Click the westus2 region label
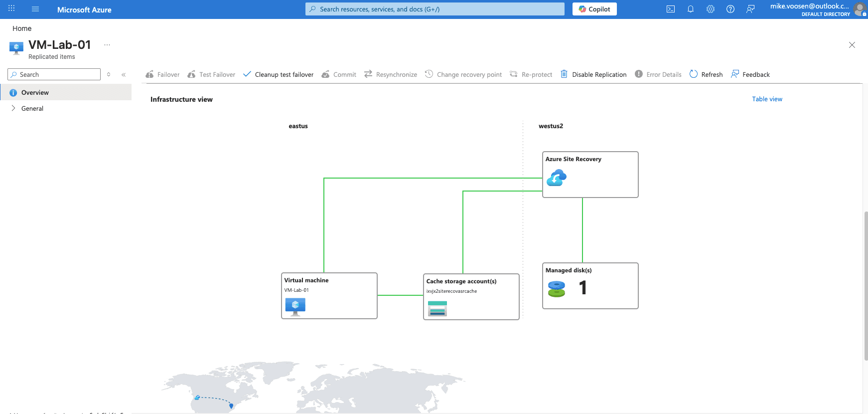This screenshot has width=868, height=414. (x=551, y=126)
